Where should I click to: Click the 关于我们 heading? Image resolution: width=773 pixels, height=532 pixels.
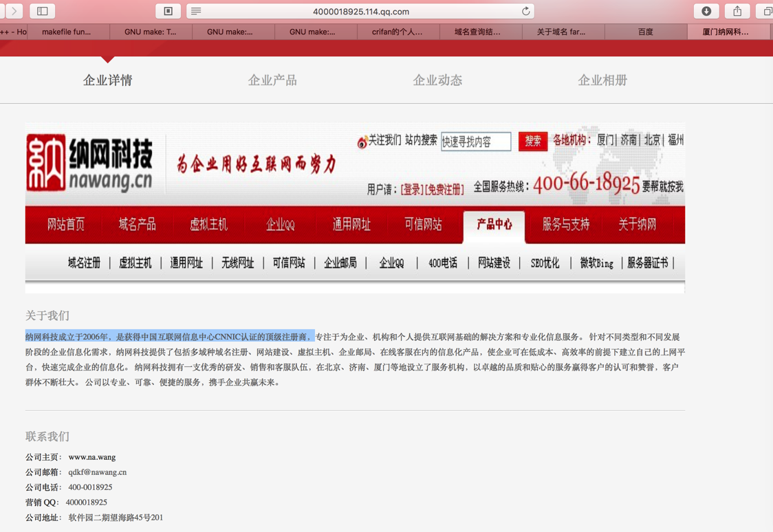pyautogui.click(x=47, y=315)
